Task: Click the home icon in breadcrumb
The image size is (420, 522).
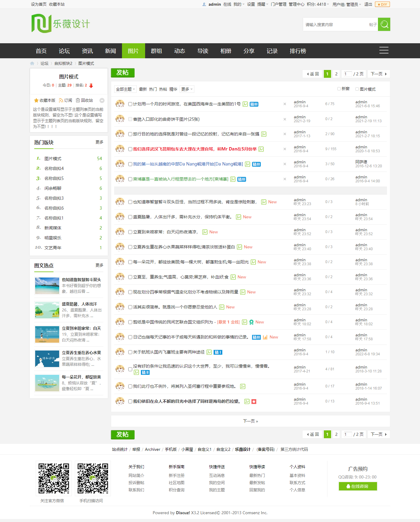Action: click(32, 63)
